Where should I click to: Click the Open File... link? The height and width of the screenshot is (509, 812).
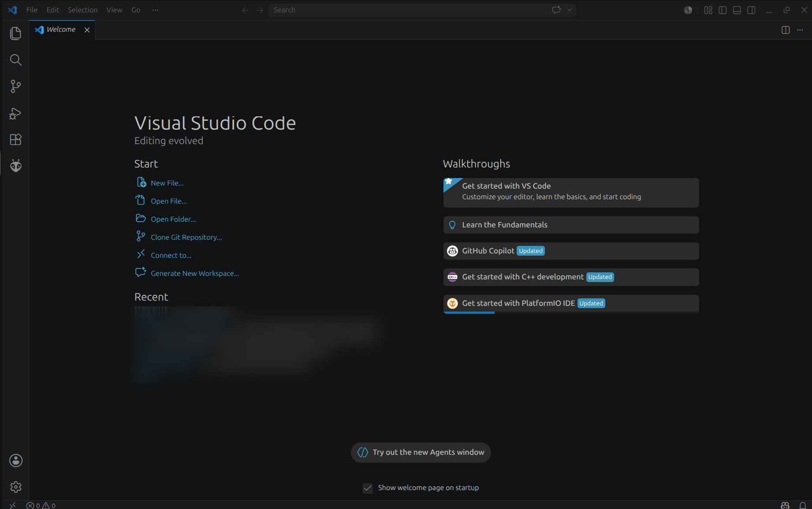point(169,201)
